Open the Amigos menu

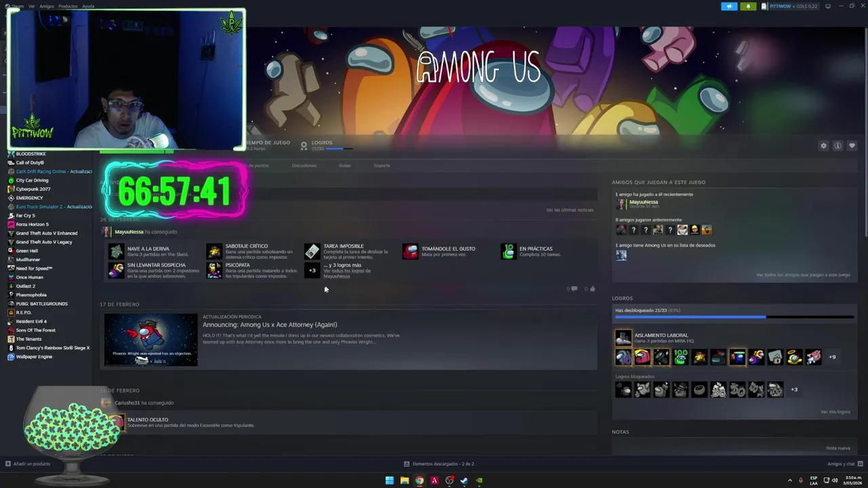(46, 6)
